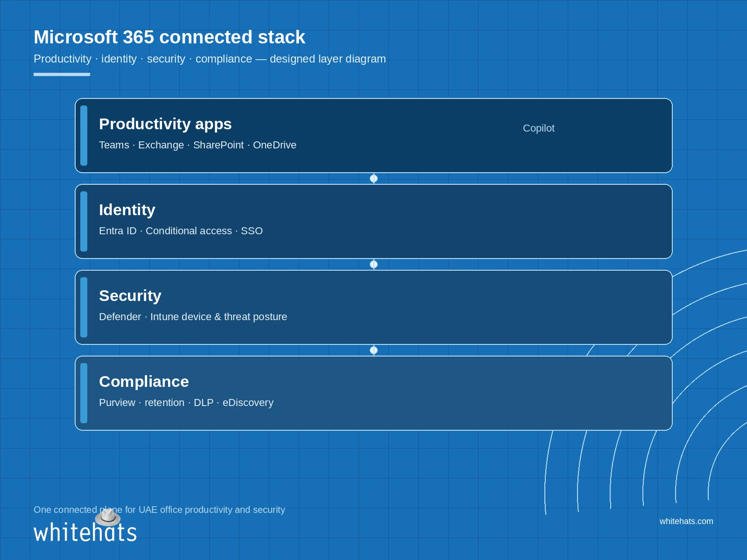Image resolution: width=747 pixels, height=560 pixels.
Task: Click the 'Security' layer heading
Action: point(130,296)
